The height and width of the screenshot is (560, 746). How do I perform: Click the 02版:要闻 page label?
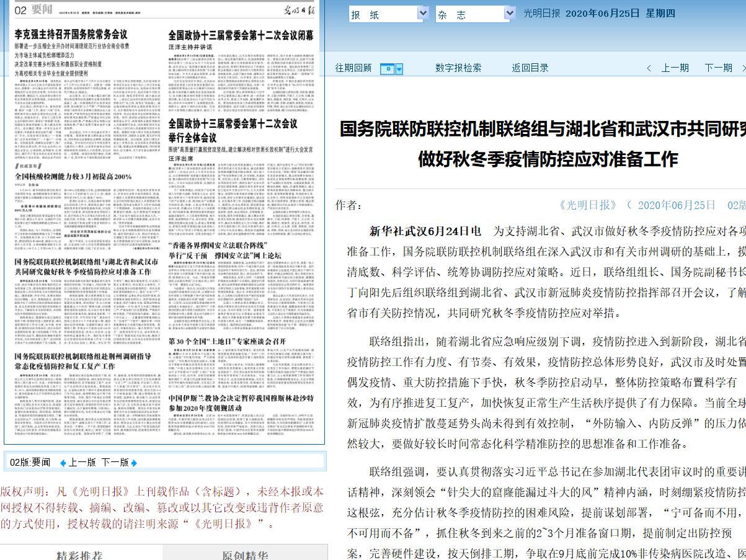pos(30,462)
